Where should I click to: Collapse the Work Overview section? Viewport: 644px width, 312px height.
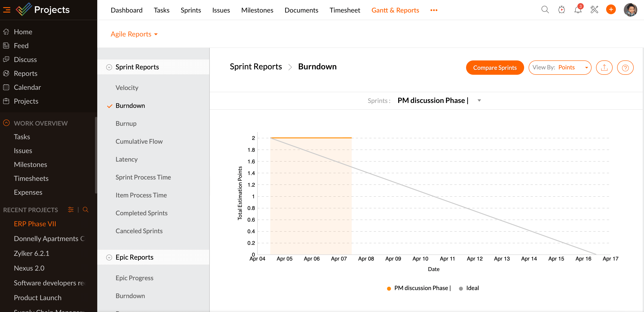(6, 123)
